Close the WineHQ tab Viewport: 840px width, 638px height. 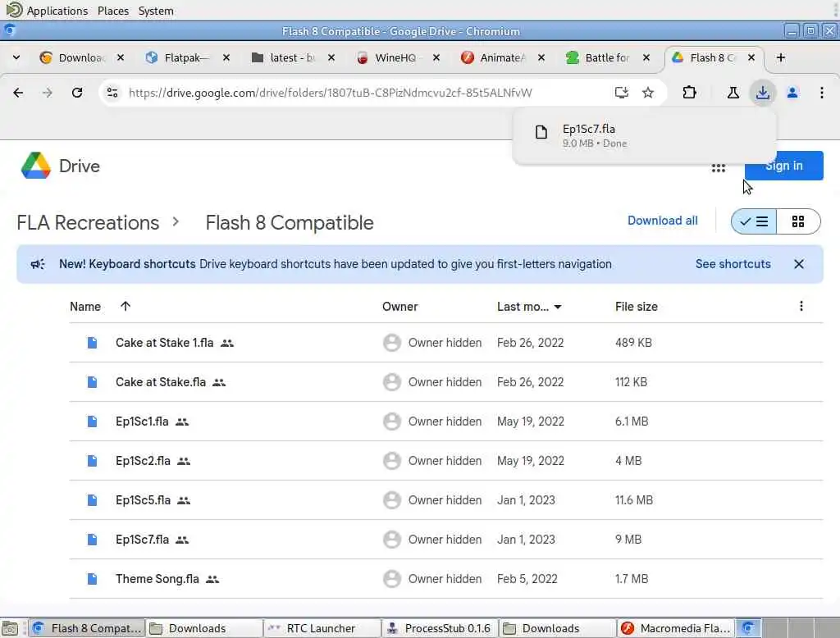click(436, 57)
